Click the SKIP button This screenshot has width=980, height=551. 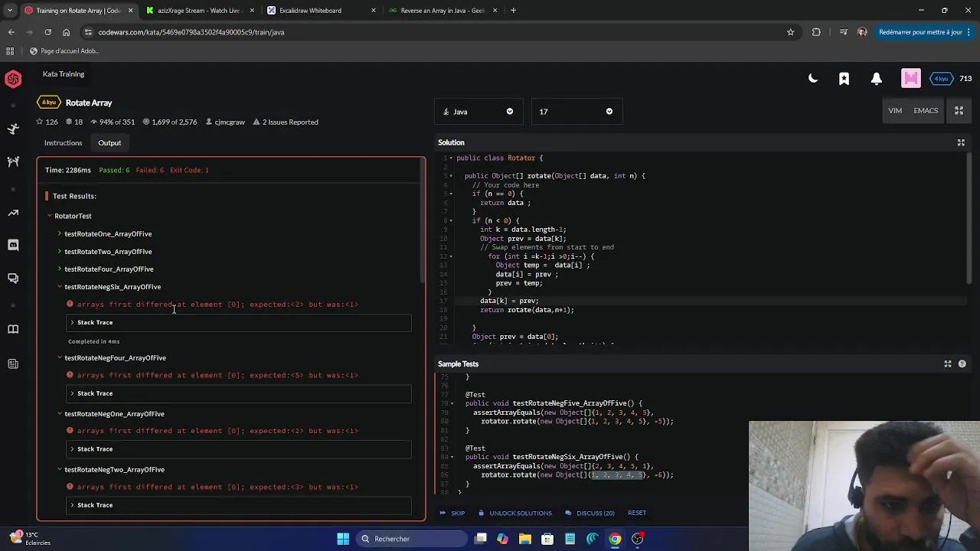(452, 514)
